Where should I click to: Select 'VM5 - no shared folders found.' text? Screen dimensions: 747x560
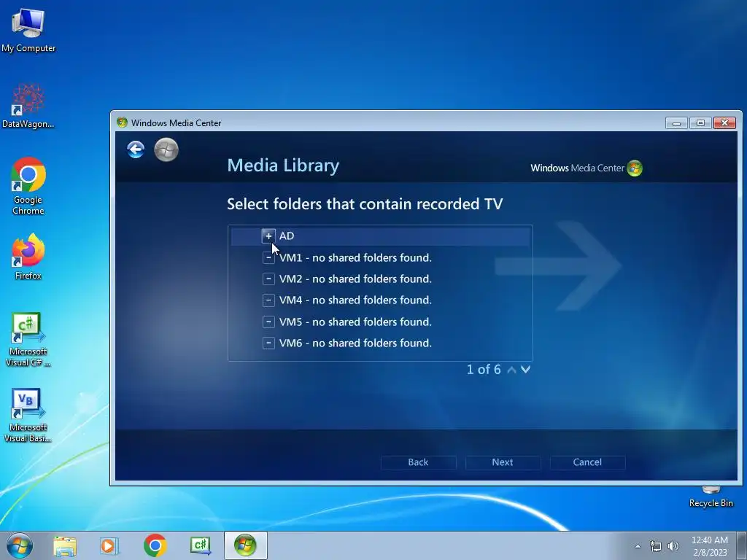click(355, 322)
